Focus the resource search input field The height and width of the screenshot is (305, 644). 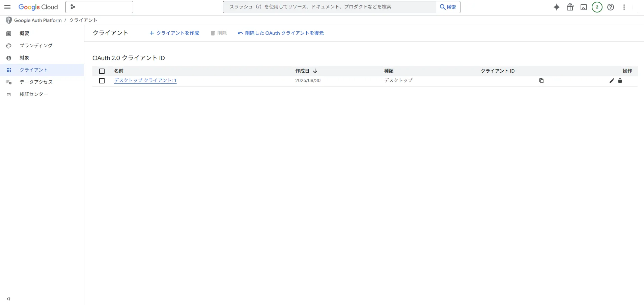click(329, 7)
